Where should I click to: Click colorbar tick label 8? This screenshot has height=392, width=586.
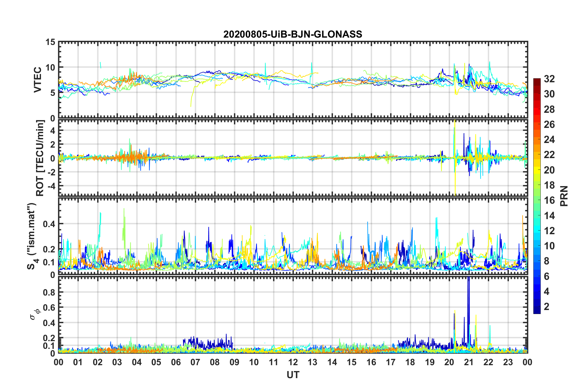pyautogui.click(x=547, y=261)
